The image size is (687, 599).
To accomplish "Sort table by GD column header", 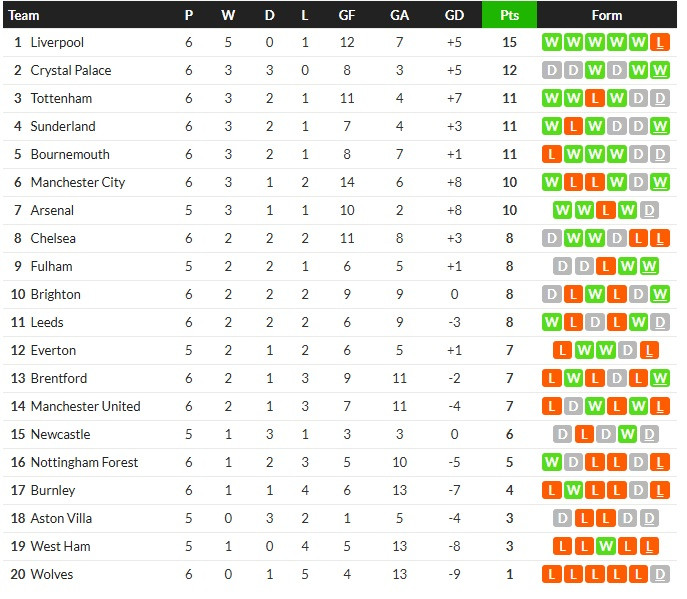I will 454,15.
